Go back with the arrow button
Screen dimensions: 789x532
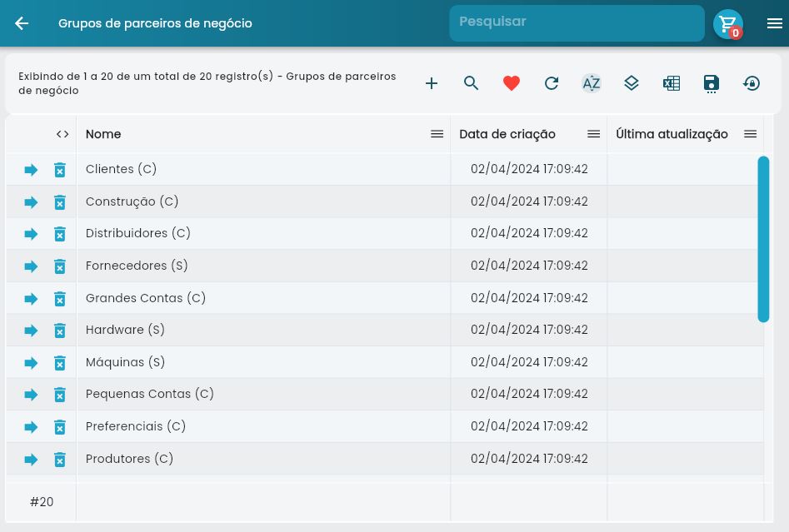tap(22, 22)
